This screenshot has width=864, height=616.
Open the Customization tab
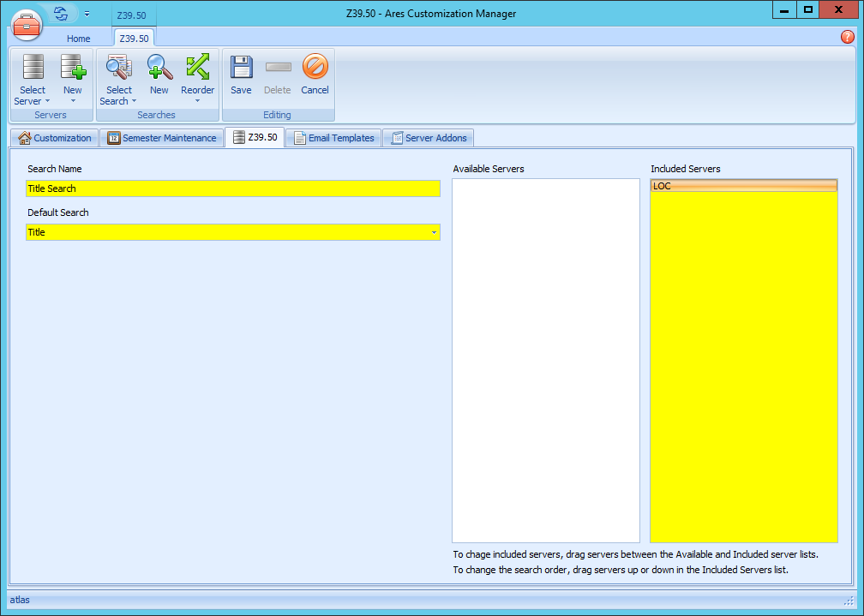(x=55, y=138)
